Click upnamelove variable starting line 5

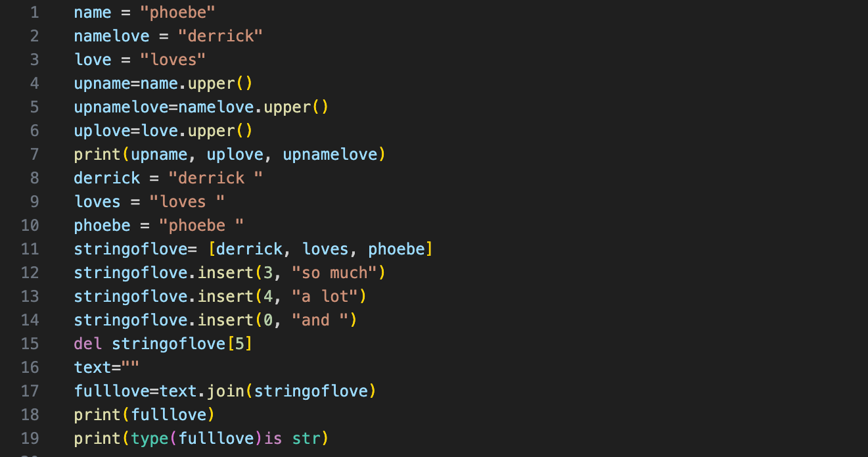tap(121, 107)
